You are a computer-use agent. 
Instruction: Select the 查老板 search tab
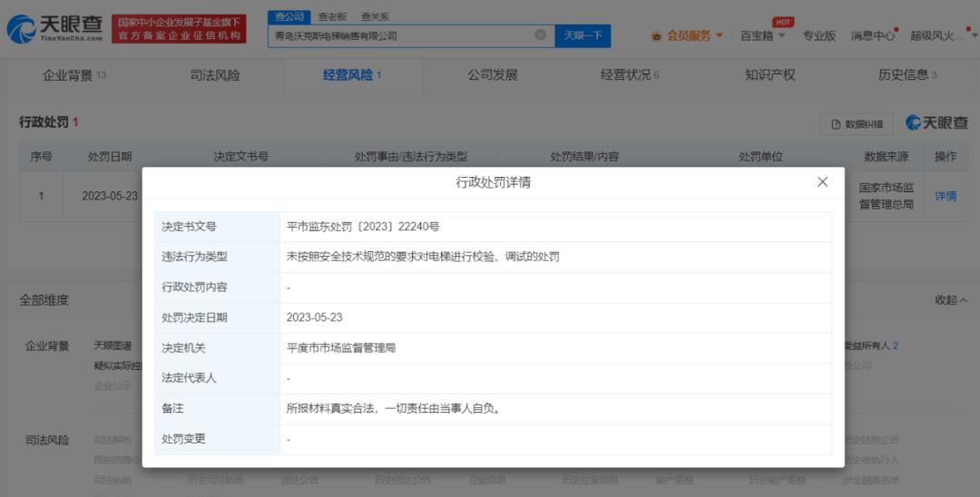tap(332, 17)
